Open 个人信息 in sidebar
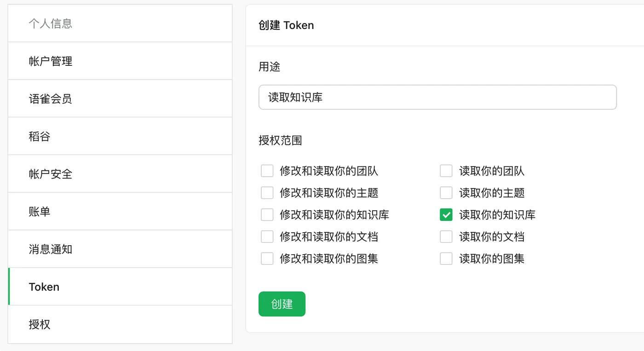644x351 pixels. (120, 23)
